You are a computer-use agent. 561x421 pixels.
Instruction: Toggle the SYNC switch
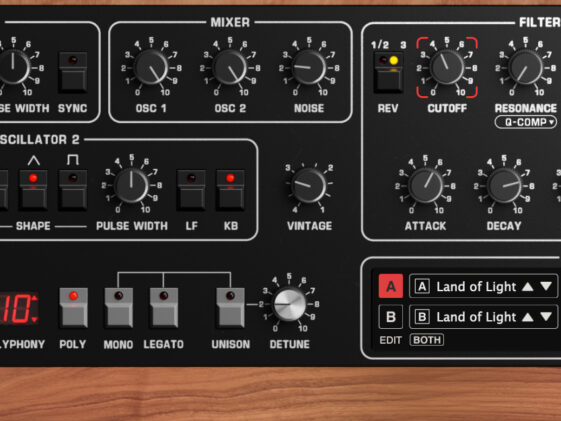pos(73,72)
